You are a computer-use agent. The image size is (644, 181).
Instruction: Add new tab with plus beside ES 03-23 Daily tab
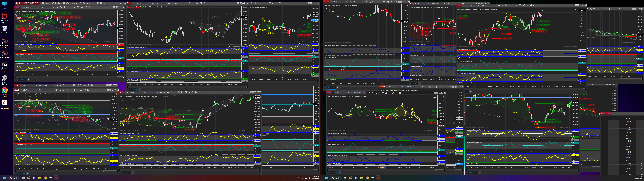point(28,79)
